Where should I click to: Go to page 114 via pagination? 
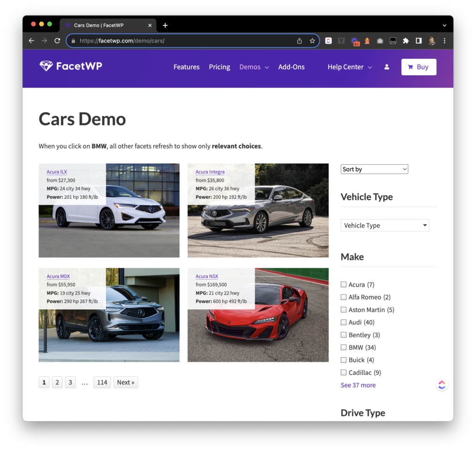(x=102, y=382)
